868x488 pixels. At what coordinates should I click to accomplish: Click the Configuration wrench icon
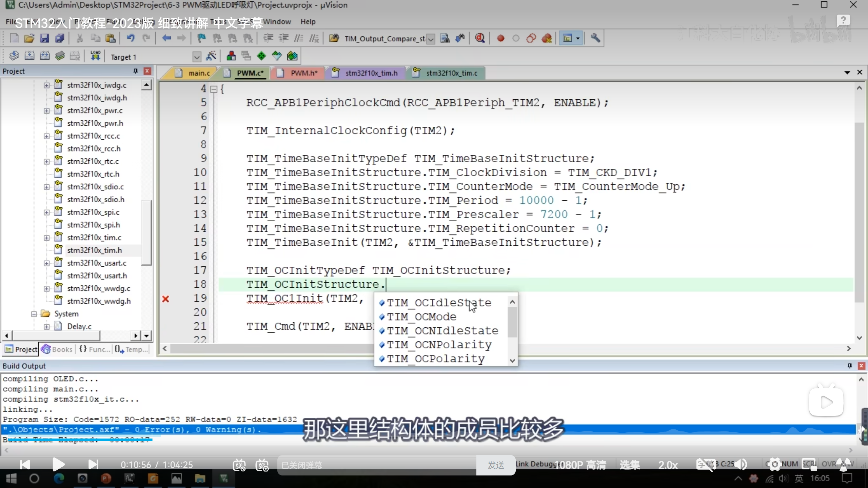(595, 38)
